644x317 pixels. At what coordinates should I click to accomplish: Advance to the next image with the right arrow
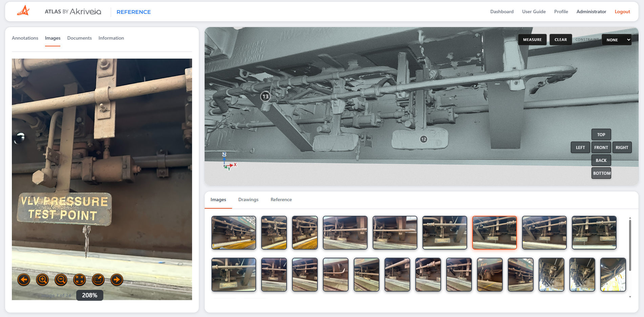117,280
